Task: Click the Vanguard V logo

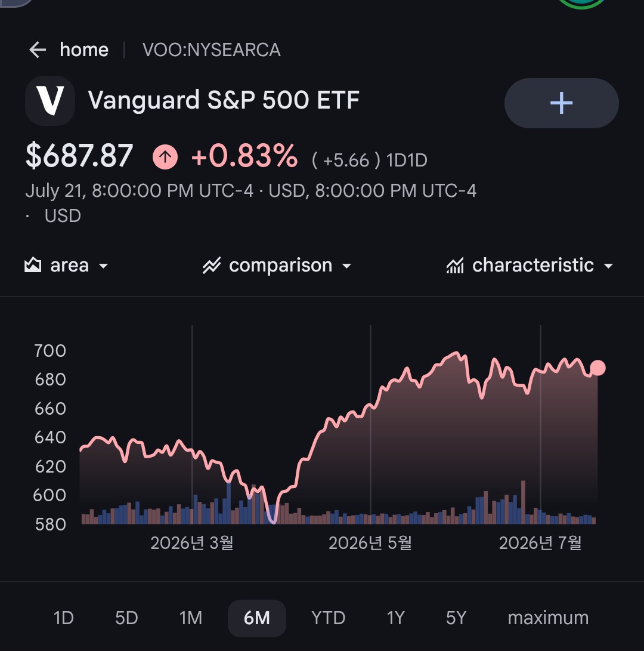Action: 50,101
